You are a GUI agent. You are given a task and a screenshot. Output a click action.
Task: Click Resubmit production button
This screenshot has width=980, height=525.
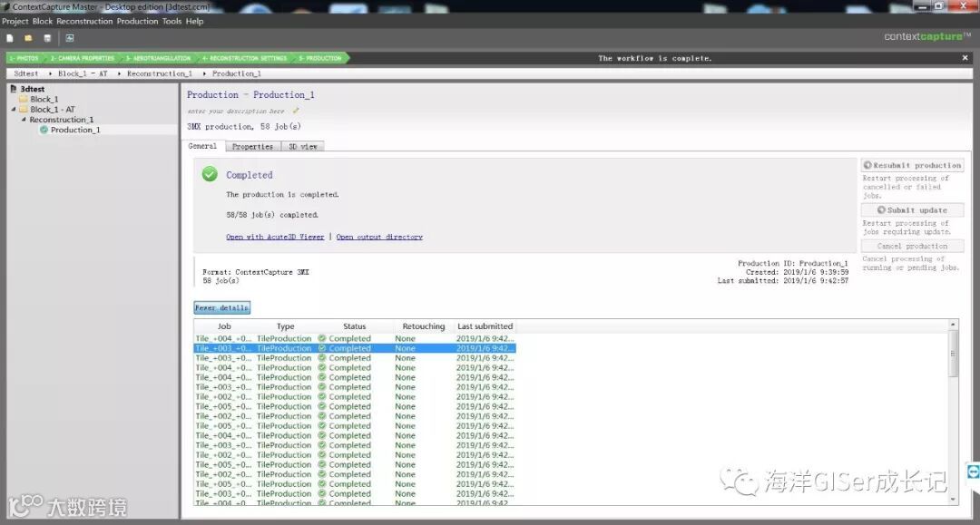pos(912,165)
